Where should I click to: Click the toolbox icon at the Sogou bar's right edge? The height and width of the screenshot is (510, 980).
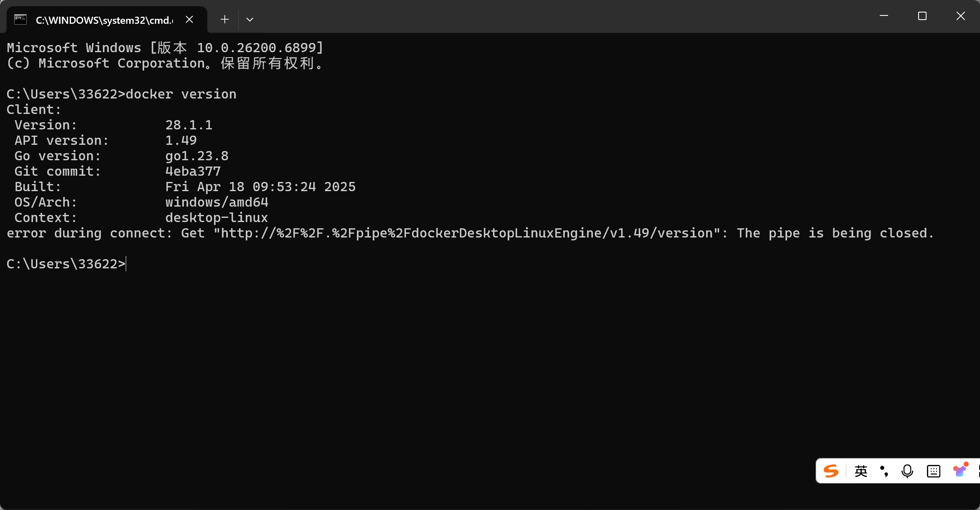point(978,471)
